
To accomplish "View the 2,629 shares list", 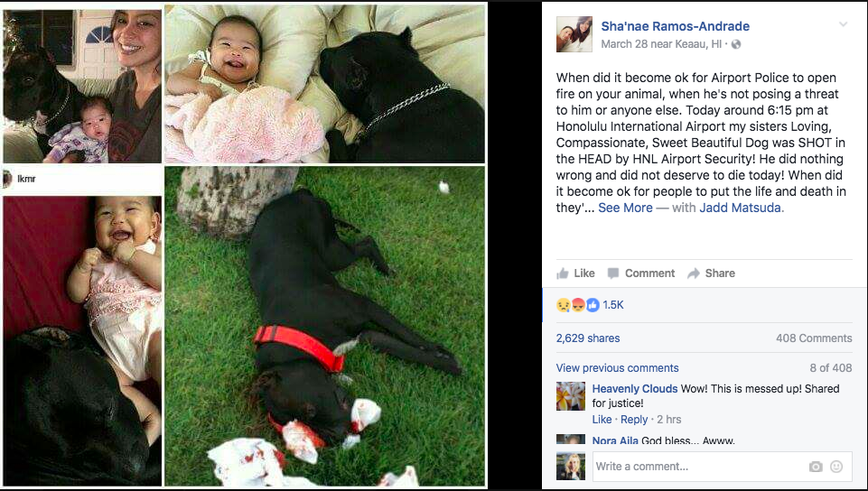I will (x=588, y=338).
